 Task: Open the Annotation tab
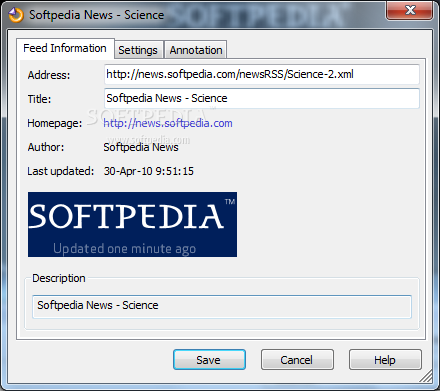pyautogui.click(x=196, y=50)
